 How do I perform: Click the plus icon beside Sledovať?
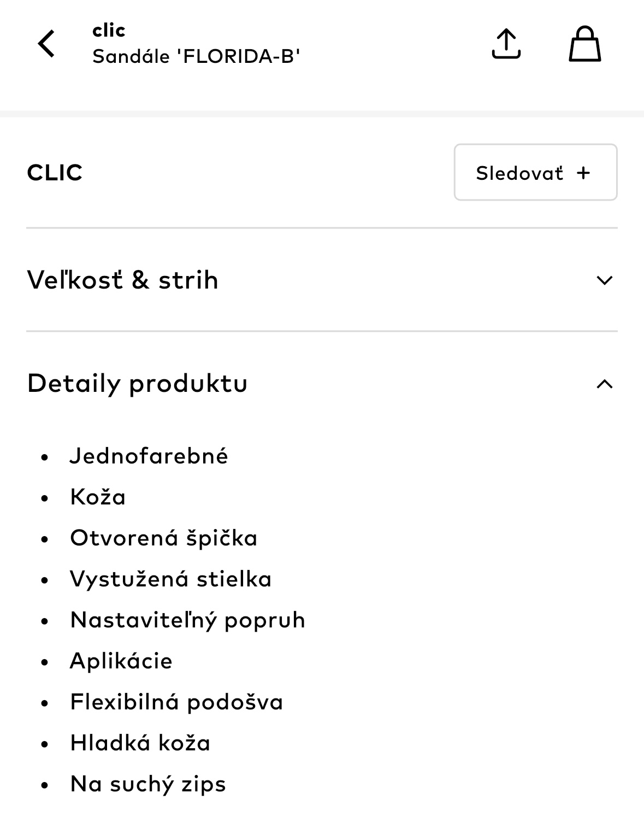click(584, 173)
